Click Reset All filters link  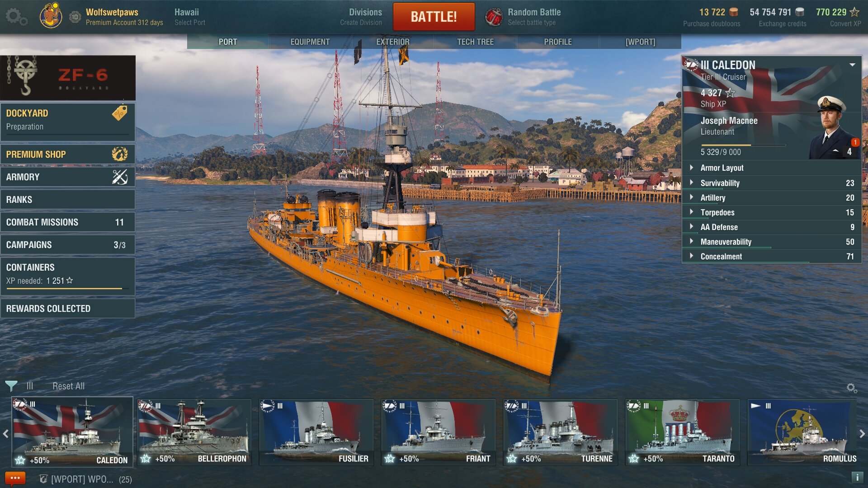pyautogui.click(x=68, y=386)
